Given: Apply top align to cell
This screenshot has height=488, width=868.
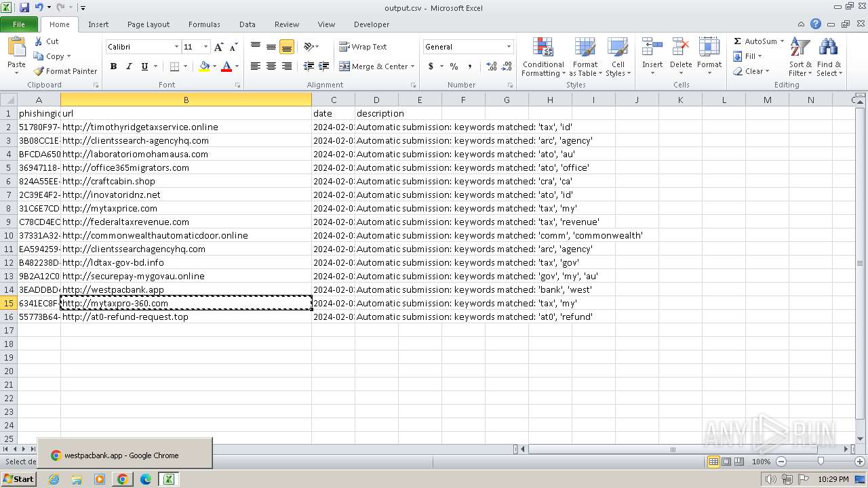Looking at the screenshot, I should pyautogui.click(x=256, y=47).
